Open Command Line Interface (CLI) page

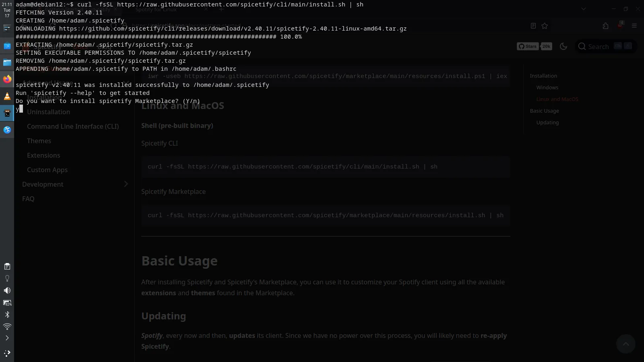tap(73, 126)
